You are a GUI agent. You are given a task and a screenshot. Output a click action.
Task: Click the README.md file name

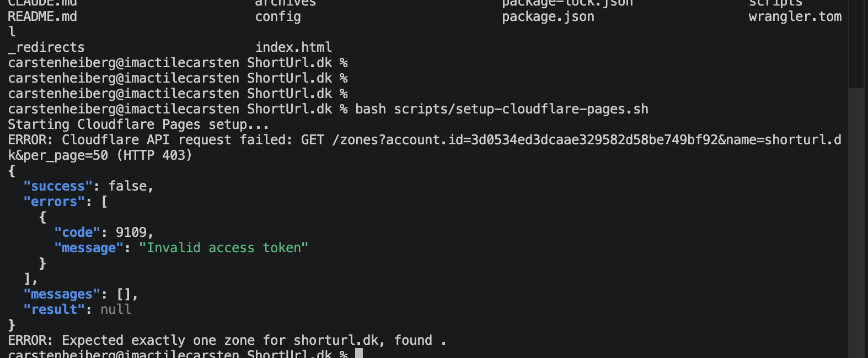point(42,17)
